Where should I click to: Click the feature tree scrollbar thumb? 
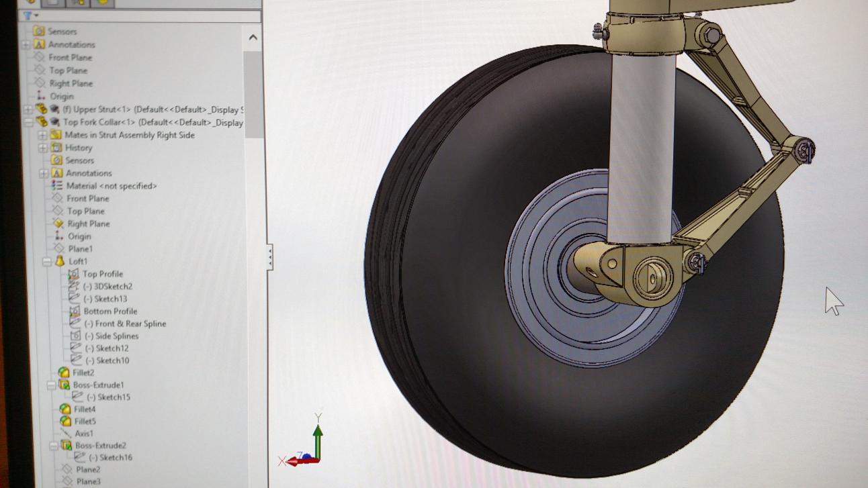(x=253, y=94)
